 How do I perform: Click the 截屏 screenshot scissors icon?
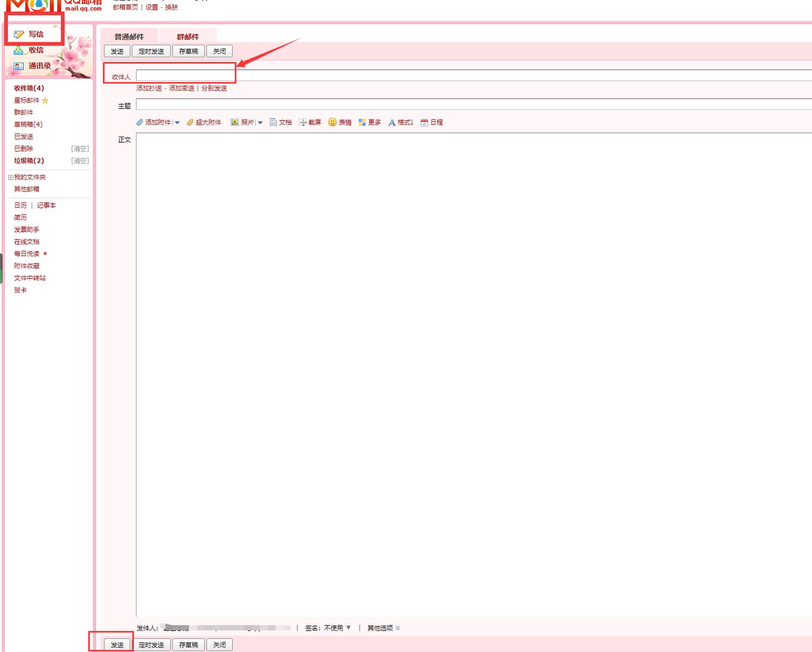[303, 123]
